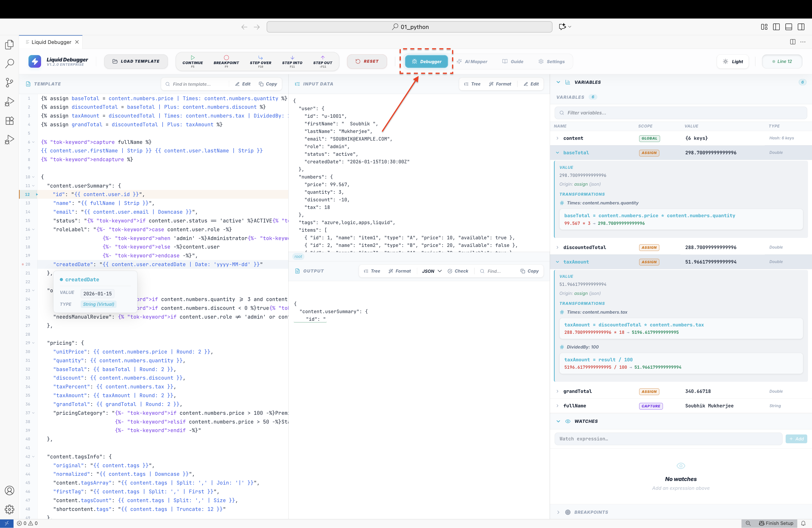Image resolution: width=812 pixels, height=528 pixels.
Task: Format the Output panel content
Action: [400, 271]
